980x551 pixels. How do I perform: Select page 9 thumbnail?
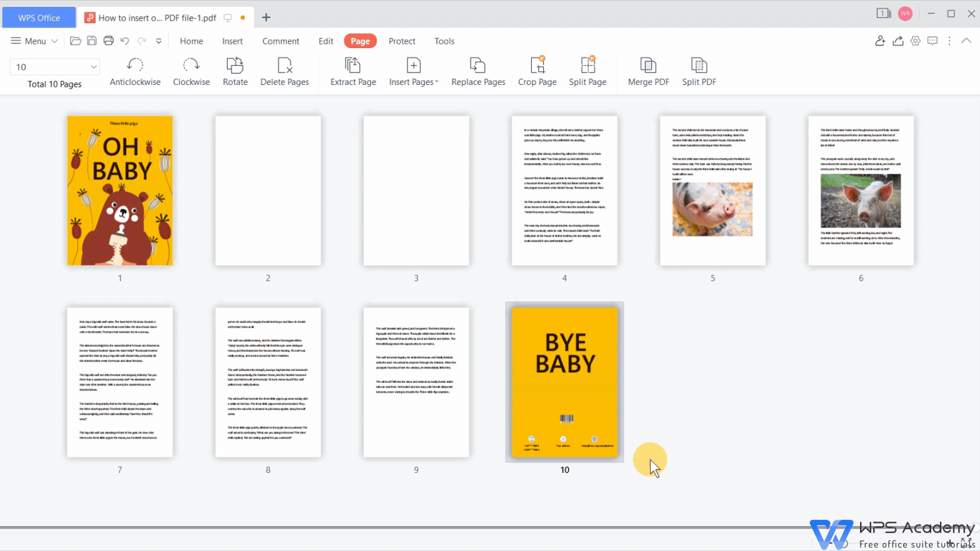416,382
